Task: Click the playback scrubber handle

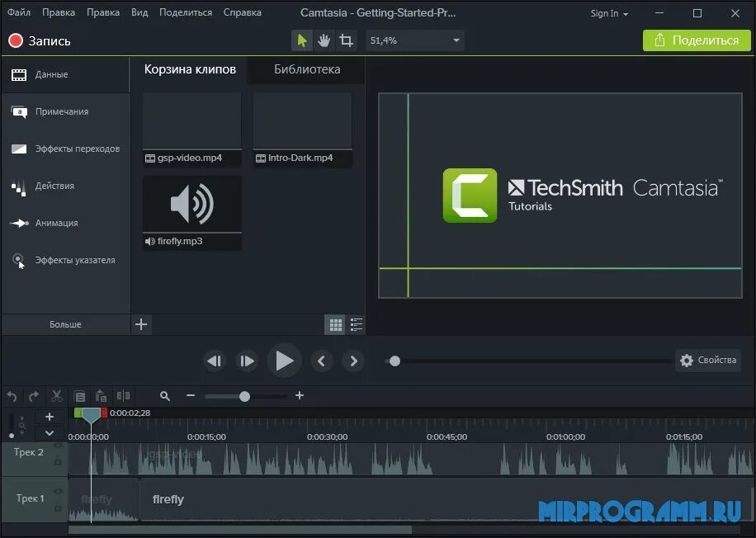Action: tap(395, 361)
